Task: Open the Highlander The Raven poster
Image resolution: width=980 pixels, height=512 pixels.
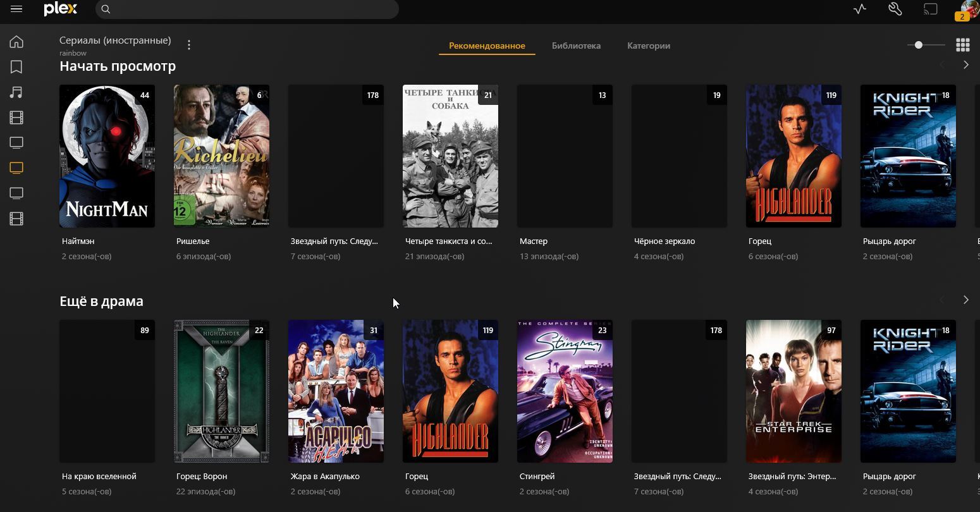Action: pyautogui.click(x=221, y=391)
